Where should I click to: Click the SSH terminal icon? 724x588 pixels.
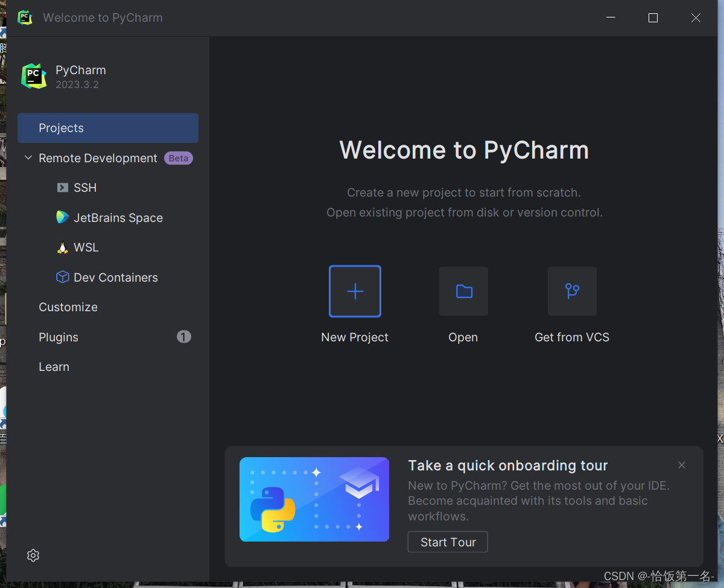click(62, 188)
